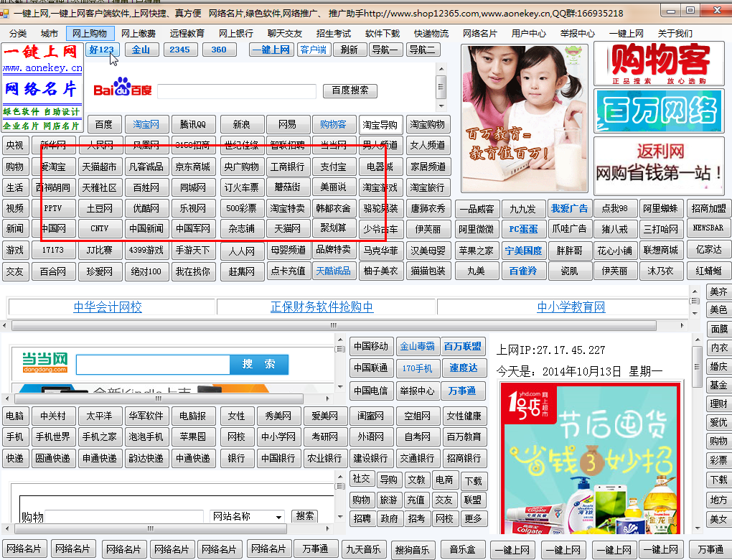This screenshot has width=732, height=560.
Task: Click the 美齐 sidebar button
Action: pos(718,292)
